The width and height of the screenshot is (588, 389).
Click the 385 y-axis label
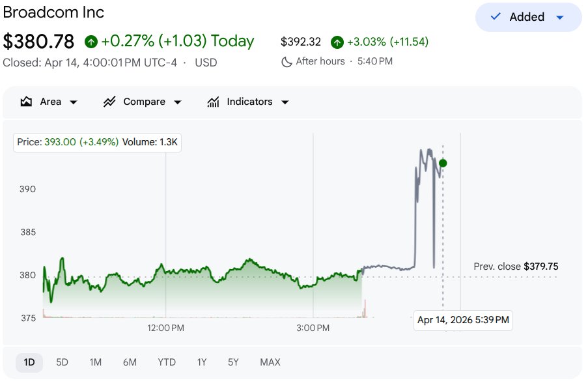coord(28,232)
